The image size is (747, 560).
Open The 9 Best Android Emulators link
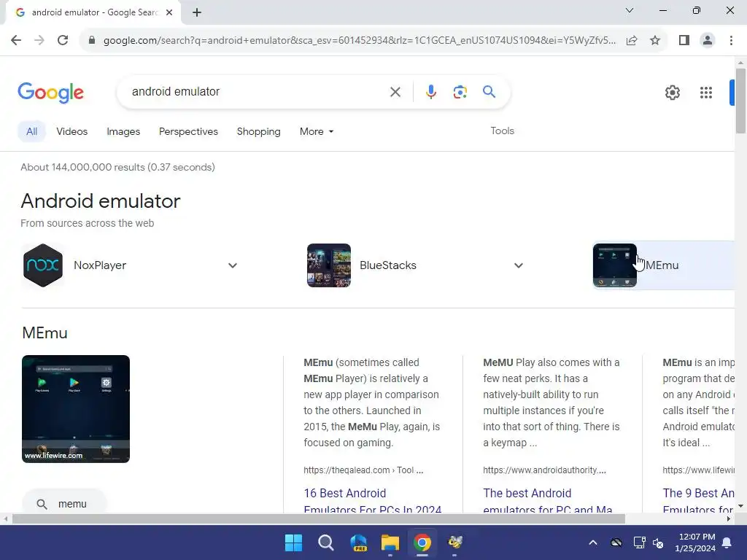click(698, 501)
